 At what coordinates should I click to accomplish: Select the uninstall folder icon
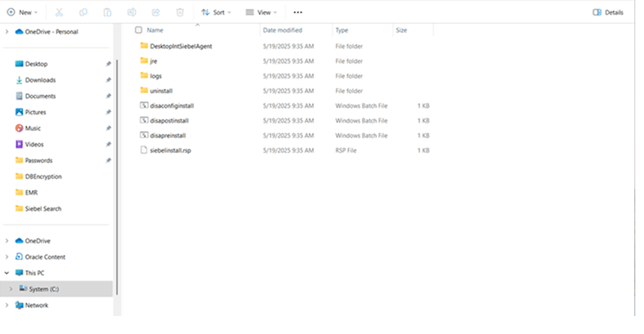tap(144, 91)
